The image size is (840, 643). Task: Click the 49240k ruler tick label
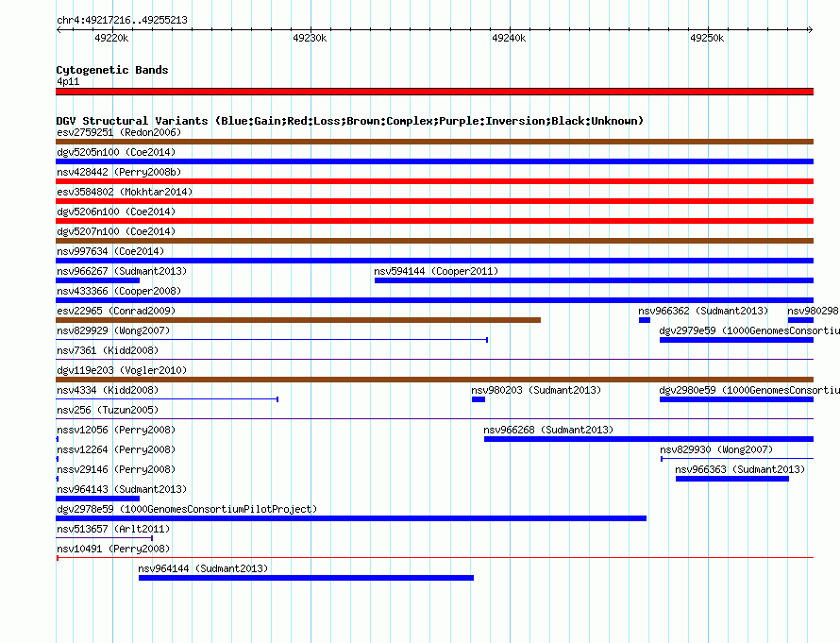click(509, 38)
